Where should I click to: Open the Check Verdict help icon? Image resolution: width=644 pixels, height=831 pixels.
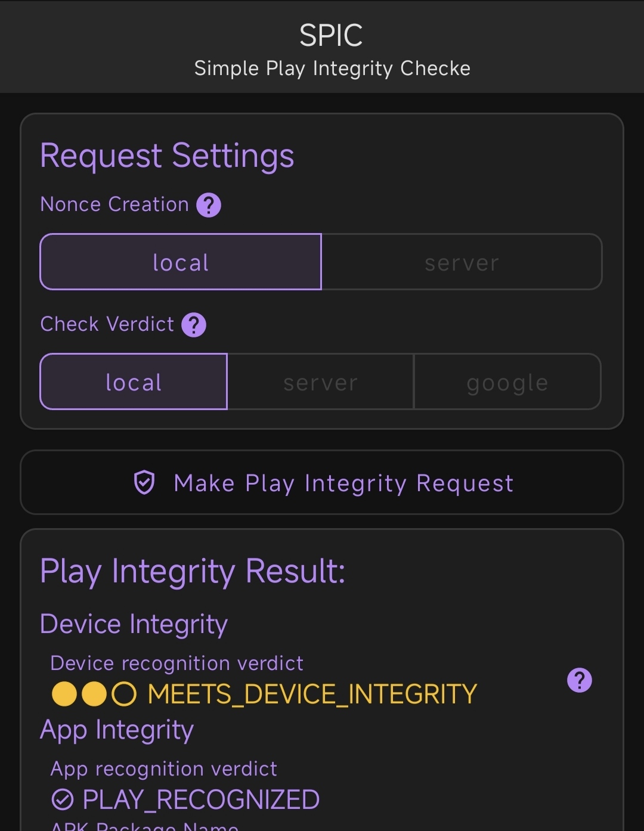pos(194,325)
